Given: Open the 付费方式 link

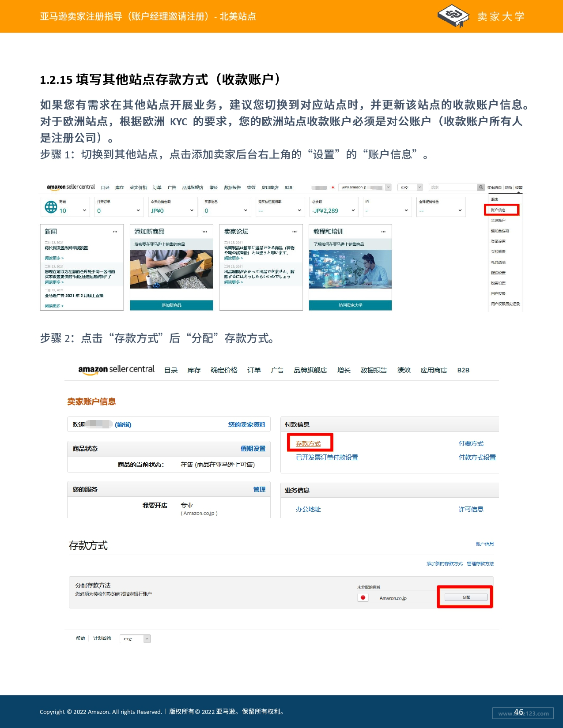Looking at the screenshot, I should (x=471, y=443).
